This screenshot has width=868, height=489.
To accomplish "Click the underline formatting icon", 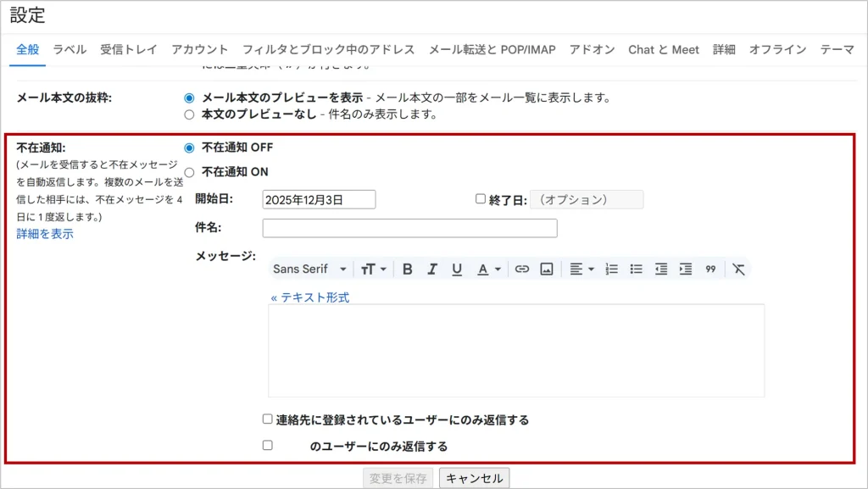I will pyautogui.click(x=457, y=269).
